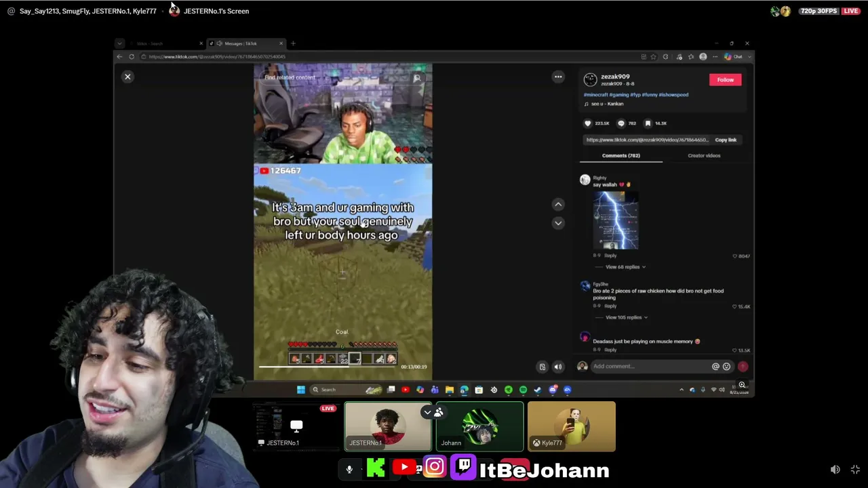Go to previous video with up arrow
868x488 pixels.
click(x=558, y=204)
